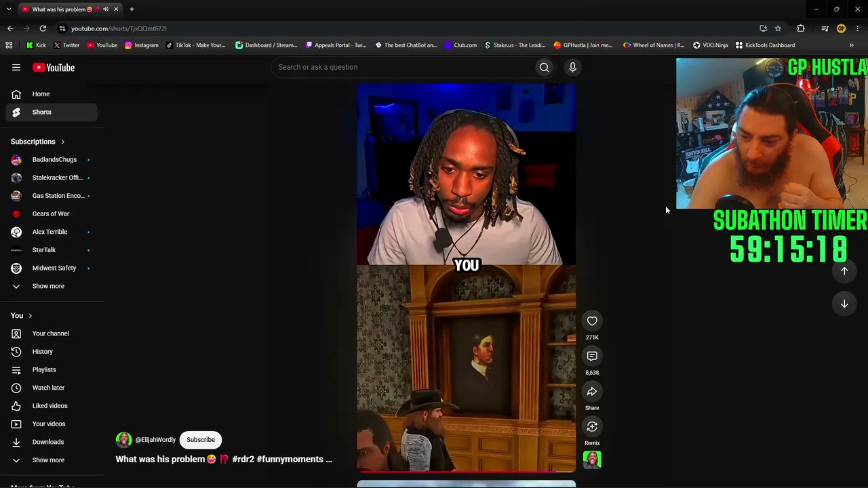Open the @ElijahWordly channel name link
The image size is (868, 488).
click(155, 440)
